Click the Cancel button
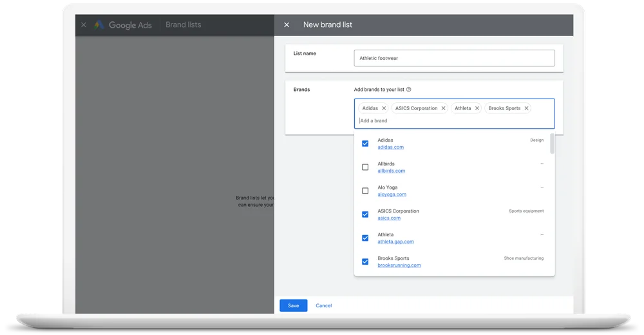 (x=324, y=305)
